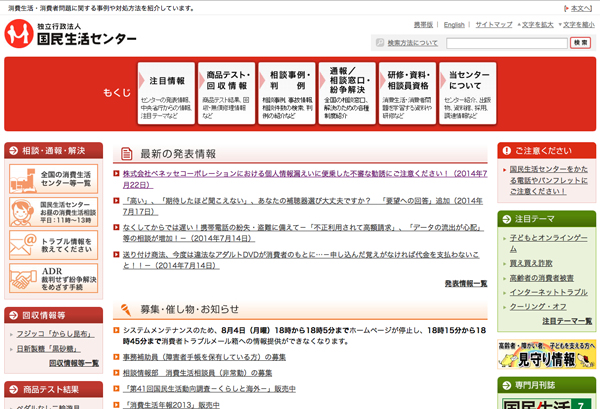Open 全国の消費生活センター等一覧 banner icon
Screen dimensions: 600x409
tap(54, 179)
